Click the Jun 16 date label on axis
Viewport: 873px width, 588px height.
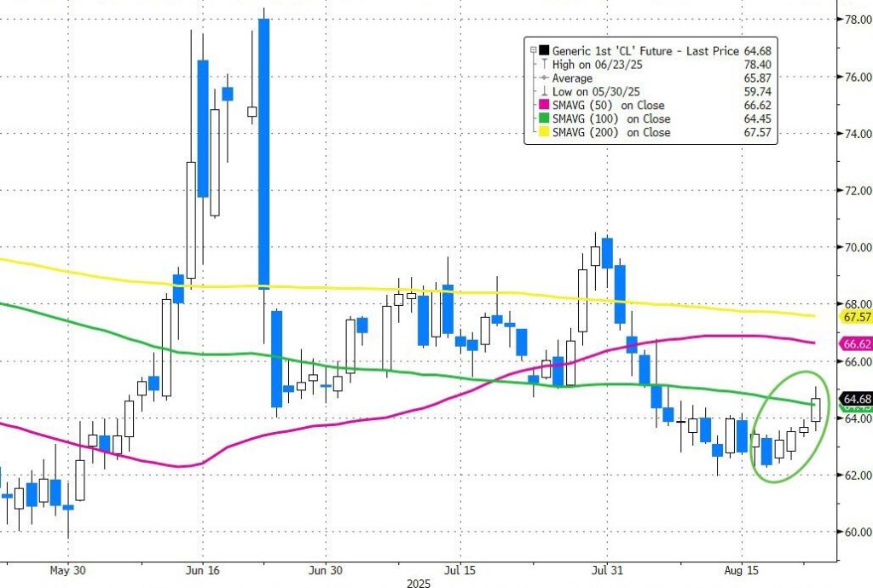(199, 569)
